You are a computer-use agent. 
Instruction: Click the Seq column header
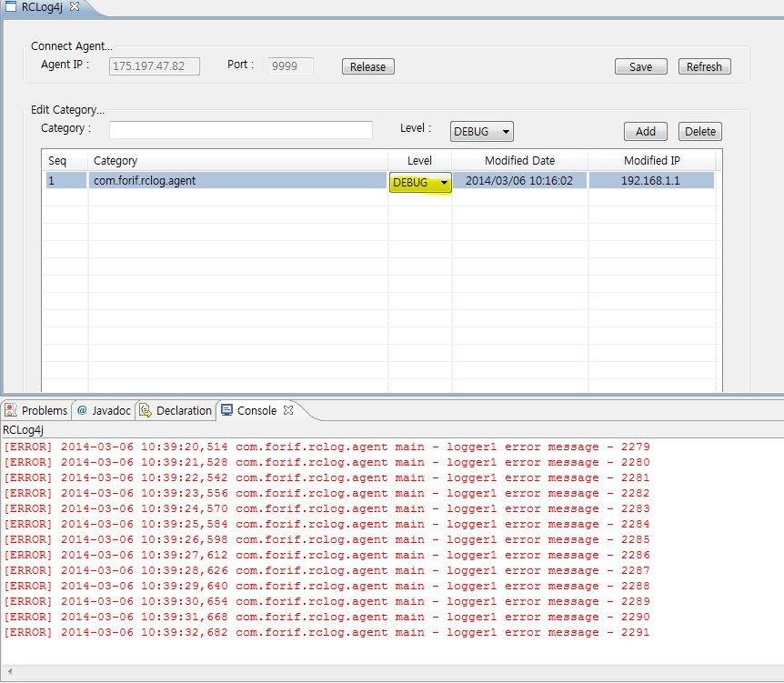pos(65,160)
